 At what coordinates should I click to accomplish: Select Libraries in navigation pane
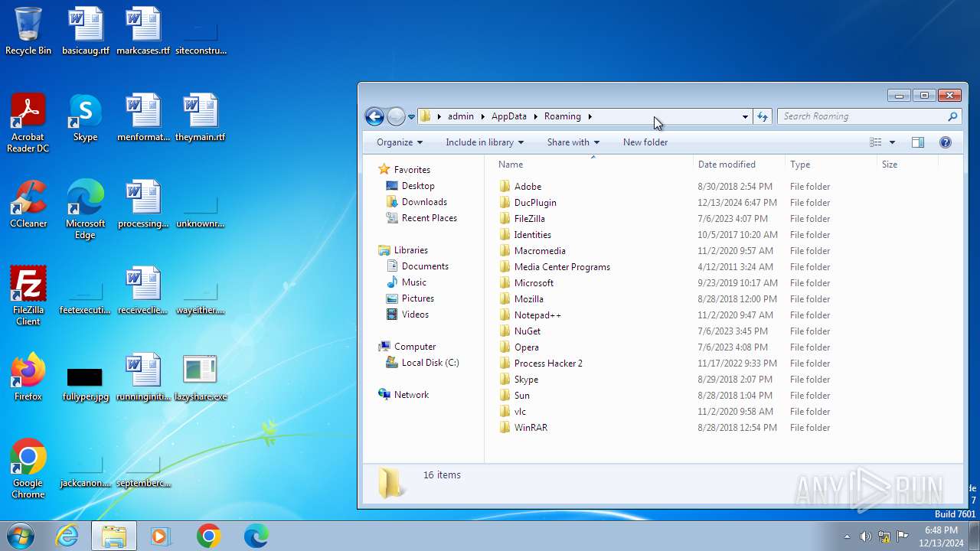(x=410, y=250)
